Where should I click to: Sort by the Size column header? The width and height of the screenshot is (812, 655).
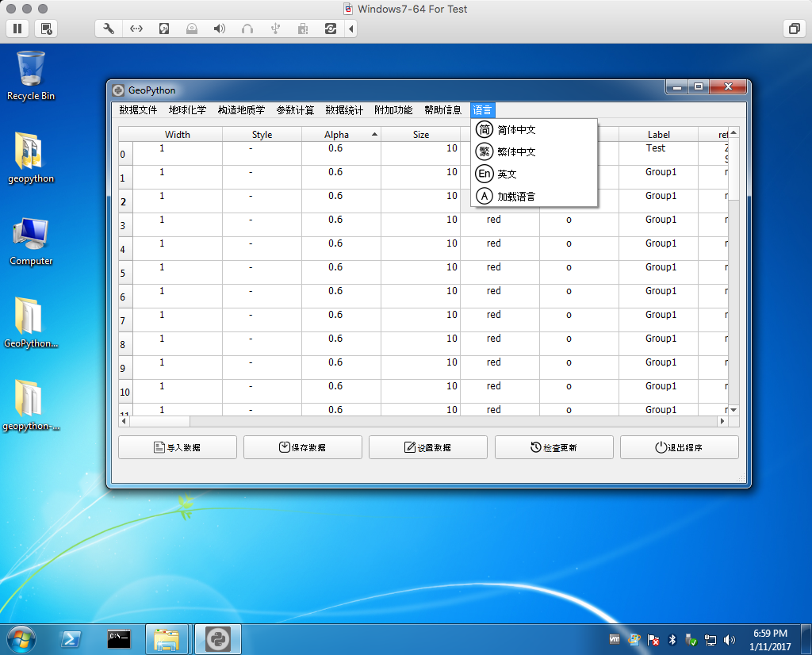(420, 135)
